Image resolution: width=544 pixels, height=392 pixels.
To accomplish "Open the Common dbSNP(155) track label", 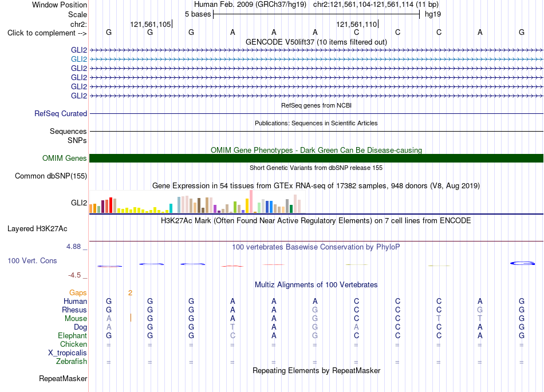I will [x=51, y=176].
